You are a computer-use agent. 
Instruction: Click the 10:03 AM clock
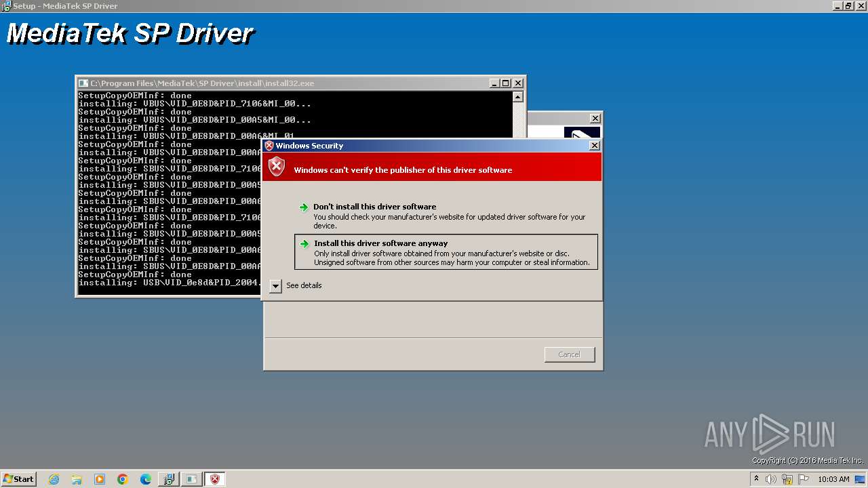click(x=833, y=479)
